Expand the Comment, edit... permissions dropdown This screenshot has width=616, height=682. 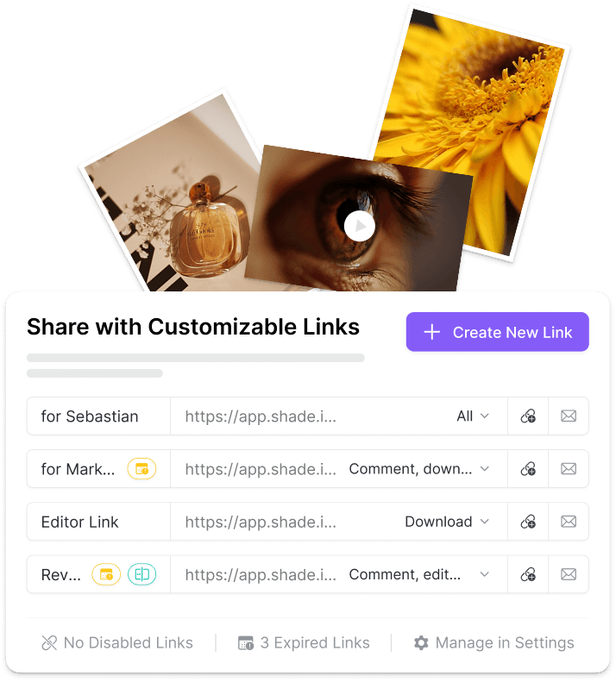click(418, 574)
